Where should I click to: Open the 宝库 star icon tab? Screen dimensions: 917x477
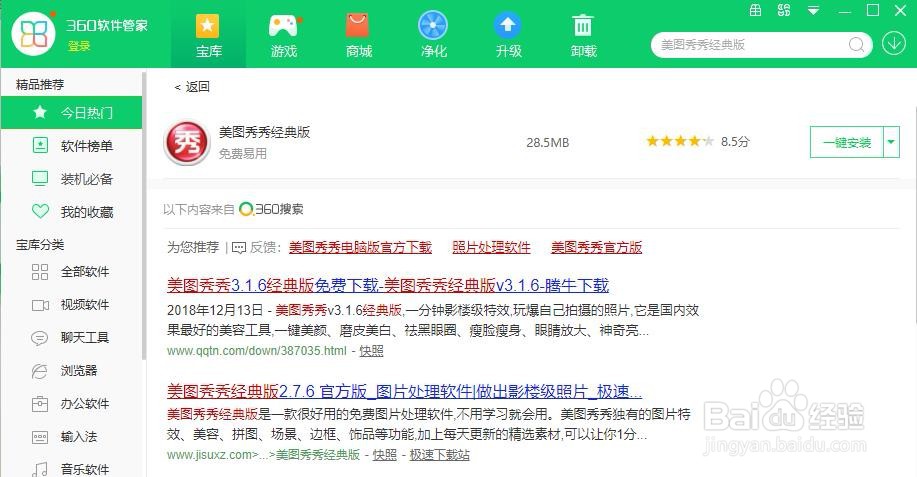coord(207,26)
